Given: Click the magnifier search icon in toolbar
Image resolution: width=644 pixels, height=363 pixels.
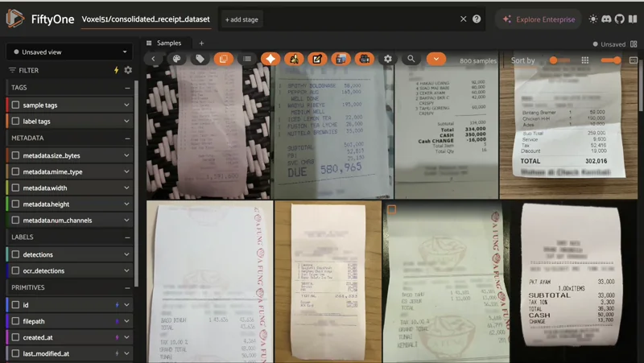Looking at the screenshot, I should tap(411, 59).
